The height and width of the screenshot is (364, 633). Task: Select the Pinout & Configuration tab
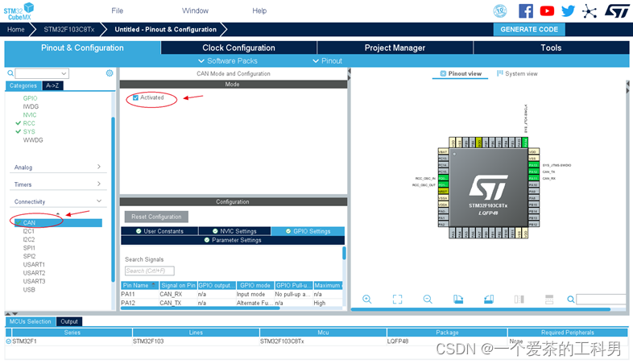[x=82, y=48]
